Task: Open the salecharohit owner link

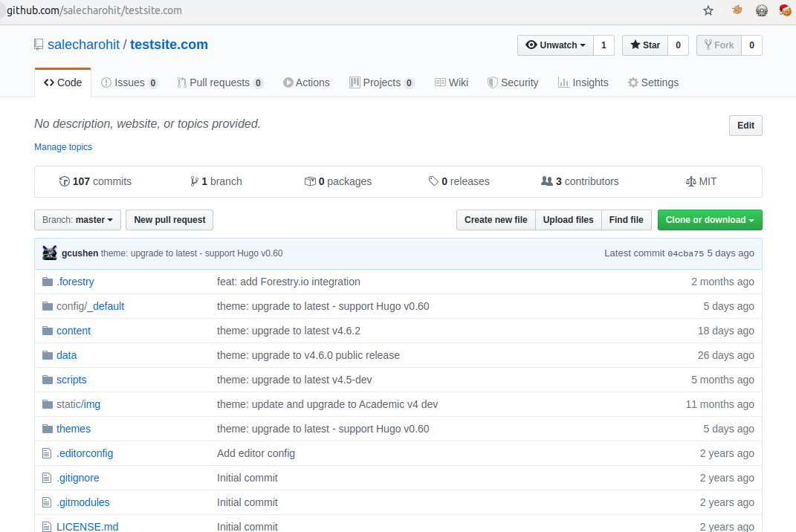Action: 84,45
